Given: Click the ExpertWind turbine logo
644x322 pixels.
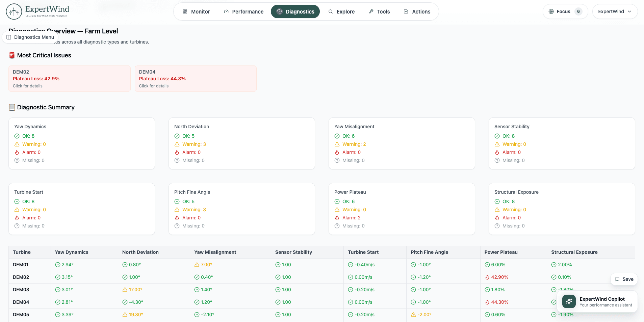Looking at the screenshot, I should [x=13, y=11].
